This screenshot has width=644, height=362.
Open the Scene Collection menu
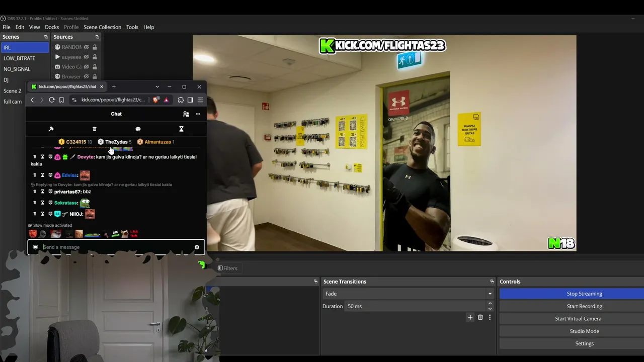click(102, 27)
